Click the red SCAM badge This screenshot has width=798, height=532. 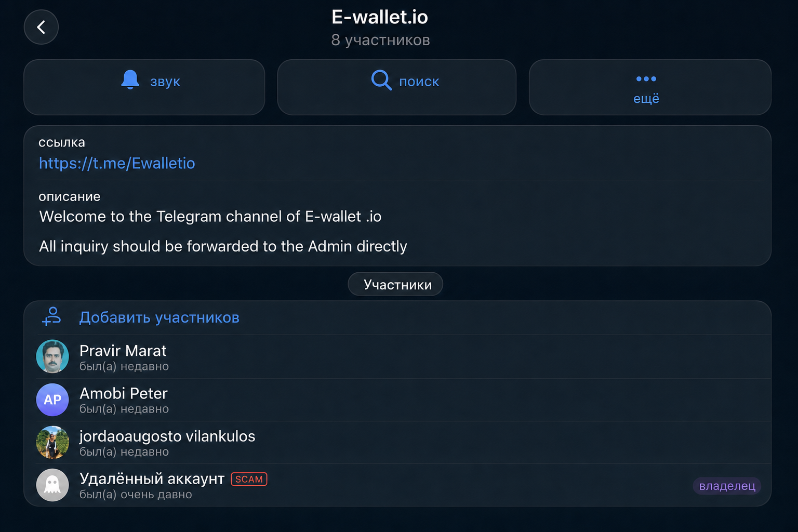[x=249, y=479]
